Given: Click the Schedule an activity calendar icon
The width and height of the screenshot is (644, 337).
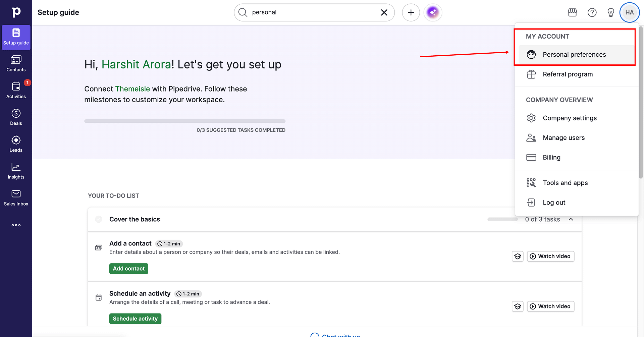Looking at the screenshot, I should click(x=99, y=297).
